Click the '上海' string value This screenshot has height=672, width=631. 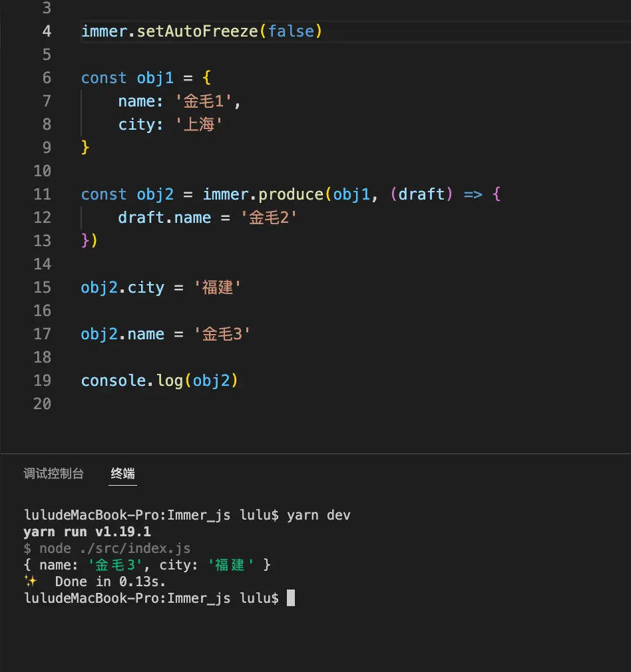coord(199,124)
